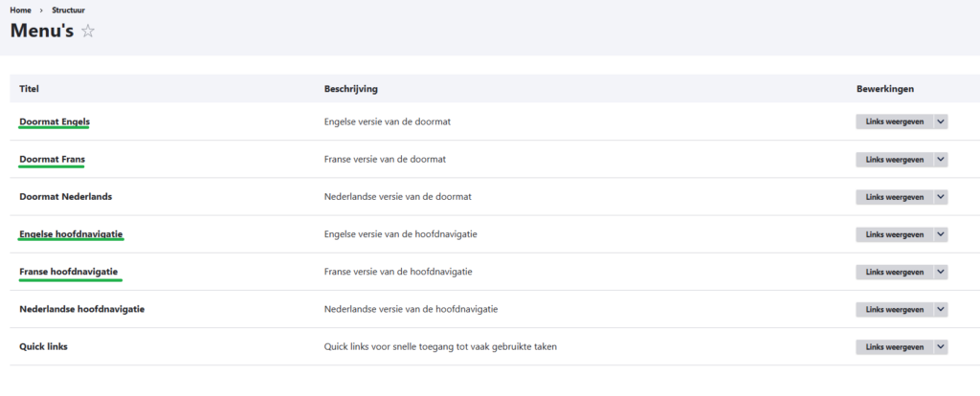Click Links weergeven for Nederlandse hoofdnavigatie
Image resolution: width=980 pixels, height=396 pixels.
click(x=894, y=310)
